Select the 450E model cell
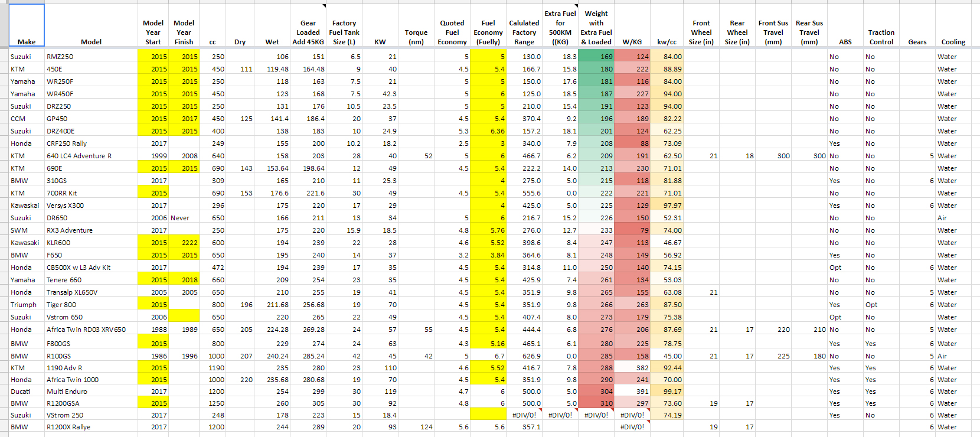This screenshot has height=437, width=980. click(91, 69)
